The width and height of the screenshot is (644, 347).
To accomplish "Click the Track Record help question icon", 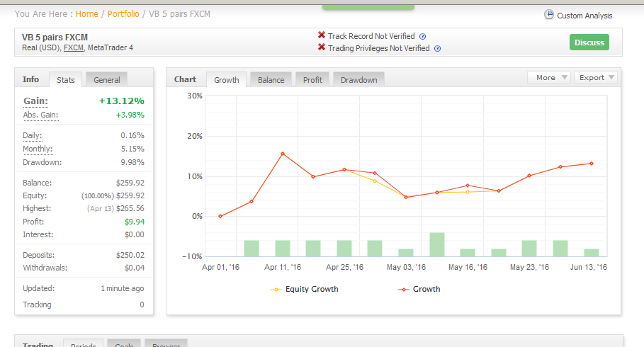I will click(423, 37).
